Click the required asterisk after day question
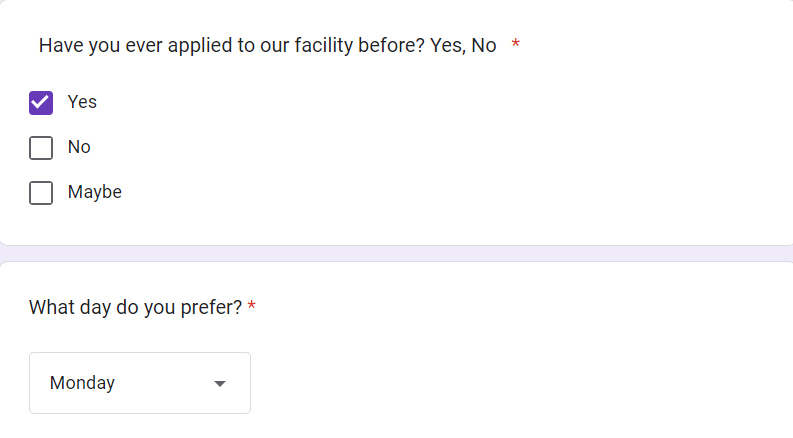The height and width of the screenshot is (438, 793). click(x=252, y=307)
